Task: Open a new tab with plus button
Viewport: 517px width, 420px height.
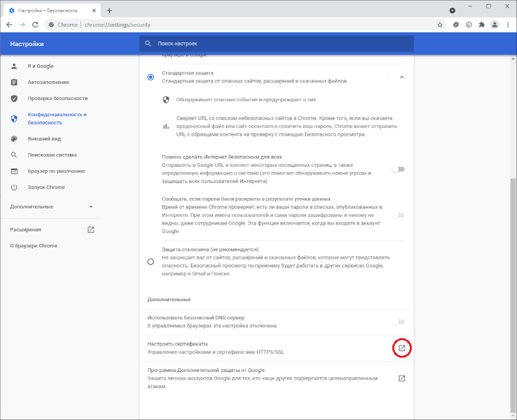Action: [109, 10]
